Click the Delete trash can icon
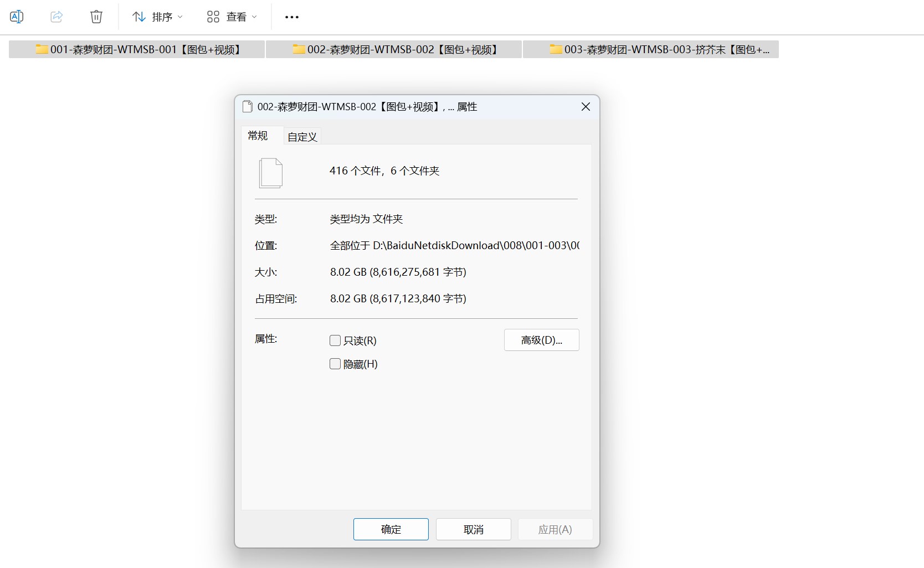The height and width of the screenshot is (568, 924). coord(96,17)
